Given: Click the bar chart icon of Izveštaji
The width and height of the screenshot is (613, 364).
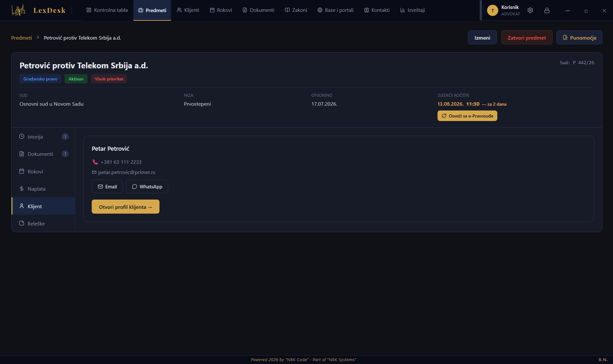Looking at the screenshot, I should 403,10.
